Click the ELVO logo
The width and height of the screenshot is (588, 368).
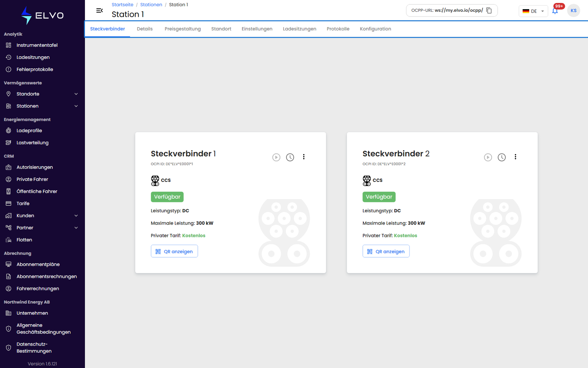(x=42, y=15)
